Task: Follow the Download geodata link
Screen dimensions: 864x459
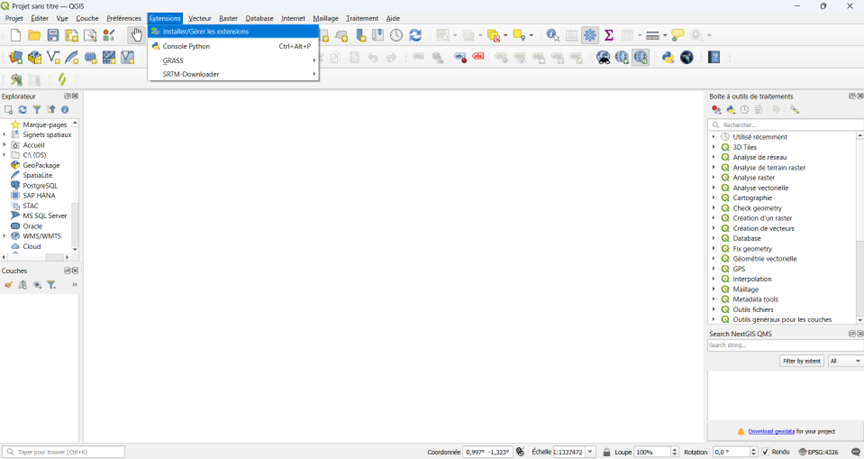Action: (771, 431)
